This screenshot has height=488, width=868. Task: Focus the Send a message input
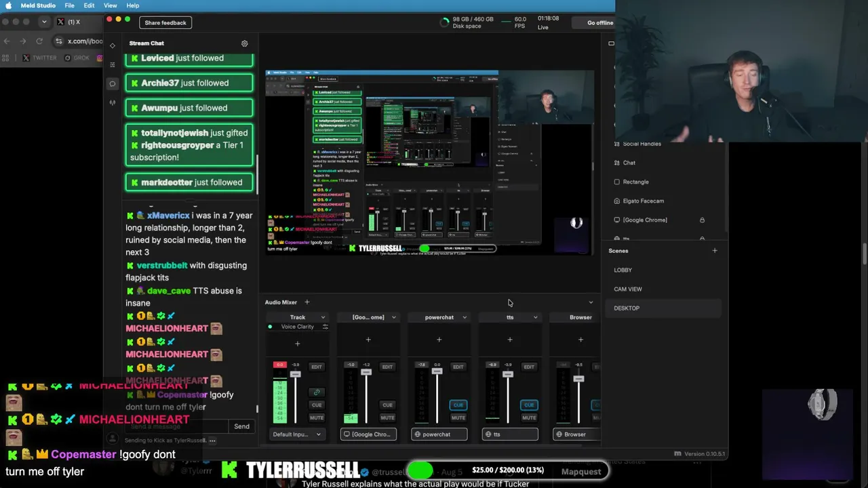176,426
